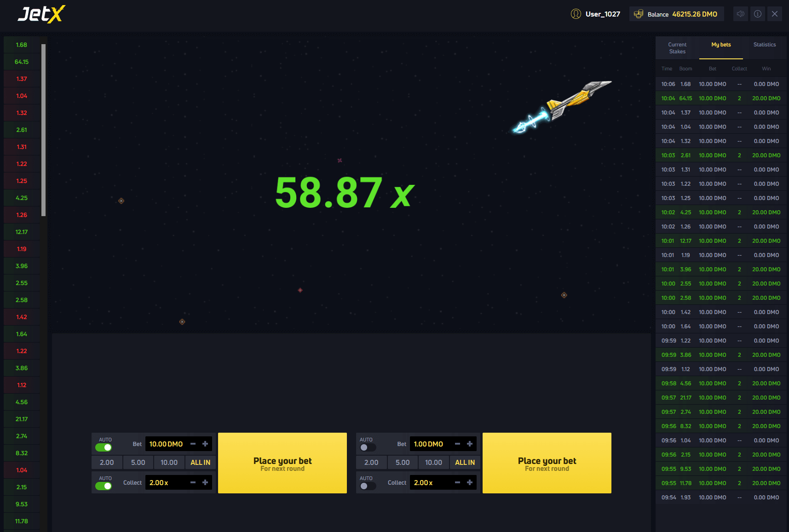Enable auto bet on the right panel
789x532 pixels.
point(368,447)
